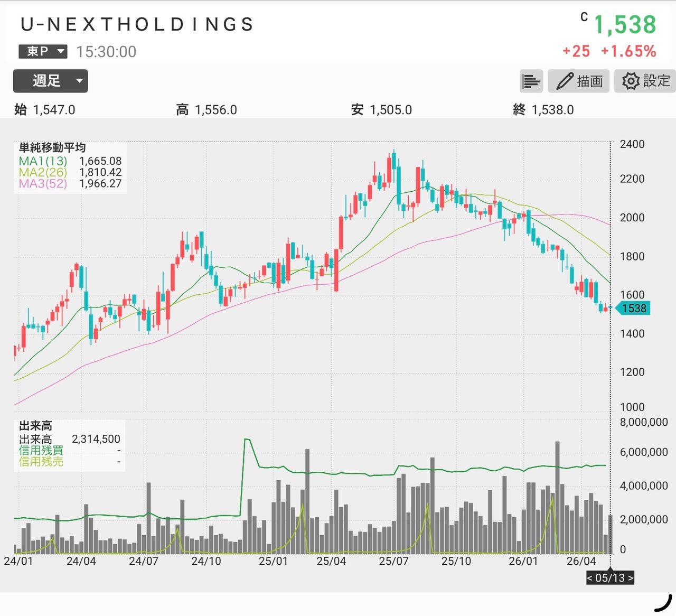
Task: Select the MA2(26) legend label
Action: pyautogui.click(x=43, y=172)
